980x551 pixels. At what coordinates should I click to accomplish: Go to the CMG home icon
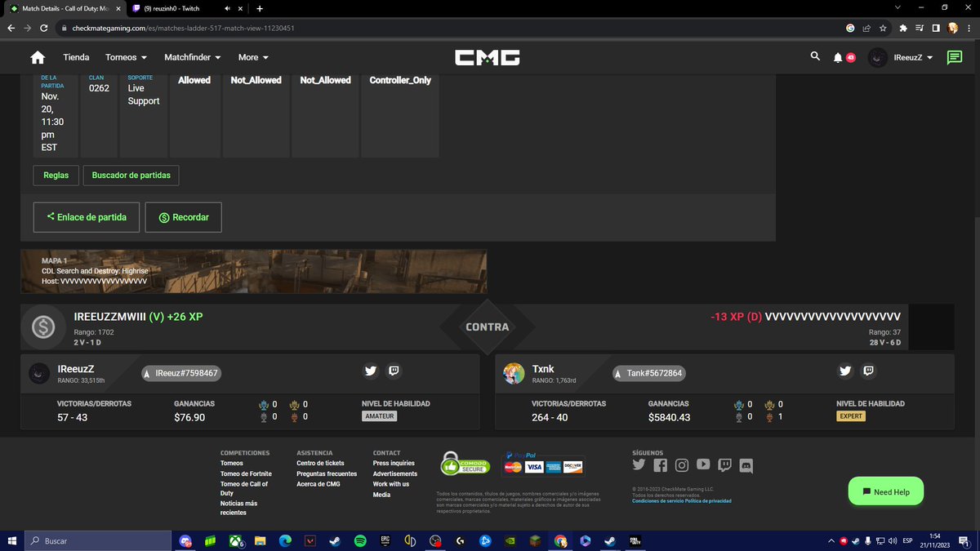[37, 57]
